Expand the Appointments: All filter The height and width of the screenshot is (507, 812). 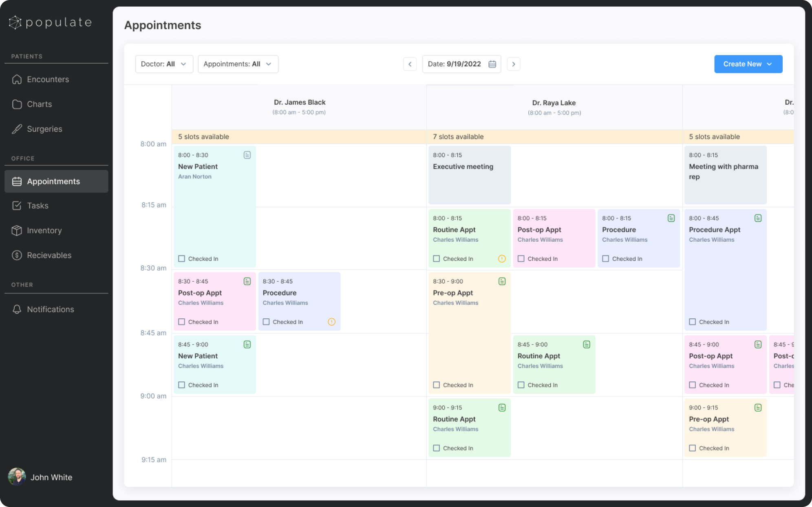[x=238, y=64]
